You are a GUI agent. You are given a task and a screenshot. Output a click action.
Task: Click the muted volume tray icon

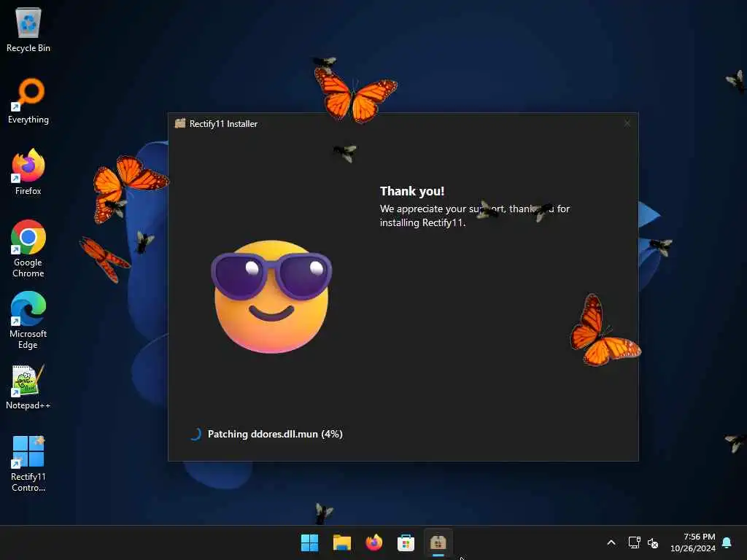tap(653, 542)
